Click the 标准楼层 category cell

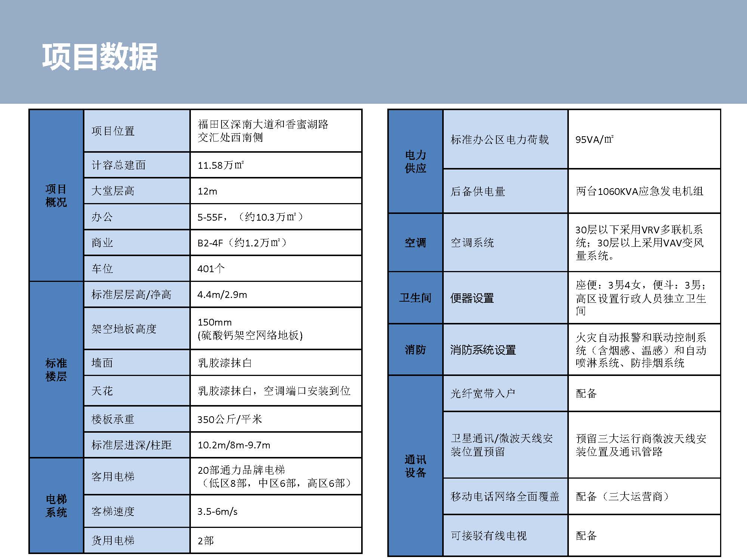pyautogui.click(x=56, y=370)
